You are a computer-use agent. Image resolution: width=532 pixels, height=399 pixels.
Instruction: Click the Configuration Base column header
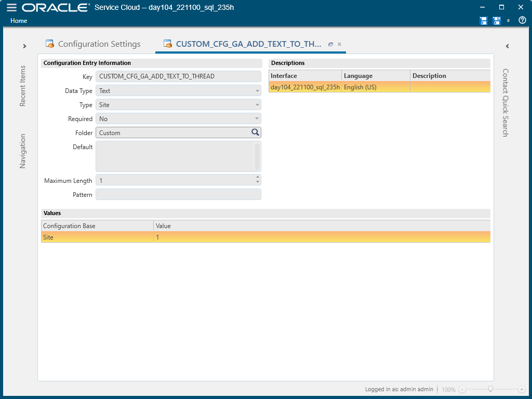click(x=97, y=226)
